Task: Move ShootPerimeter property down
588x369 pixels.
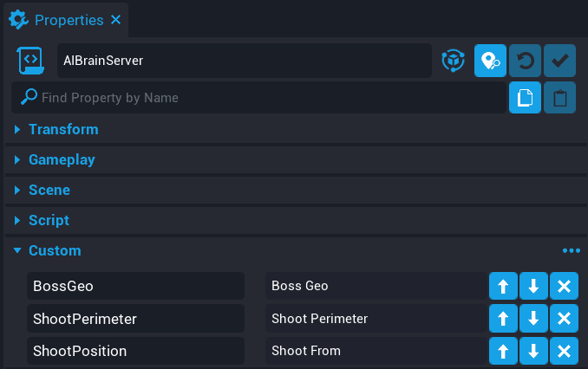Action: coord(533,319)
